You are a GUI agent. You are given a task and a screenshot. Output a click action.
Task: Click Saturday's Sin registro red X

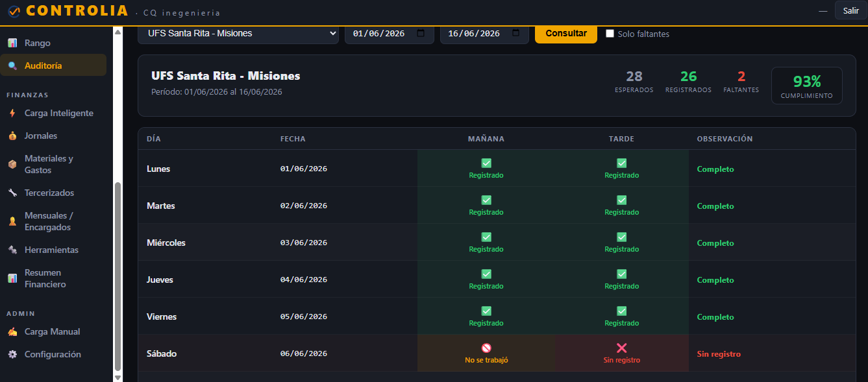[x=621, y=348]
